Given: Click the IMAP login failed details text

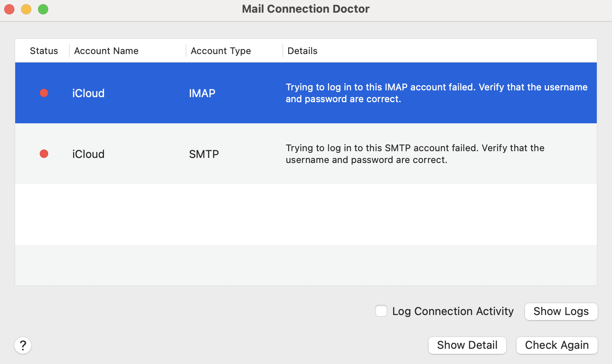Looking at the screenshot, I should 436,93.
